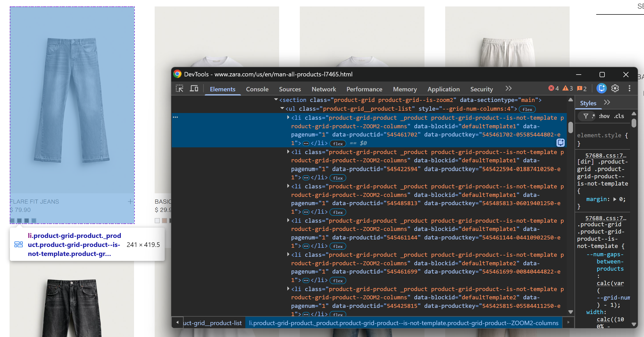644x337 pixels.
Task: Open the AI assistance icon in the toolbar
Action: tap(601, 88)
